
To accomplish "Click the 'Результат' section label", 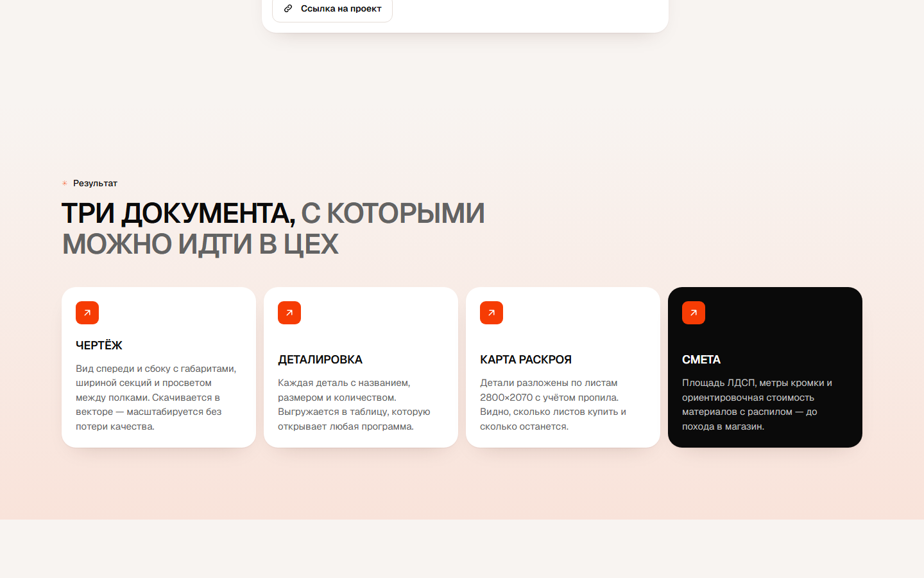I will 95,183.
